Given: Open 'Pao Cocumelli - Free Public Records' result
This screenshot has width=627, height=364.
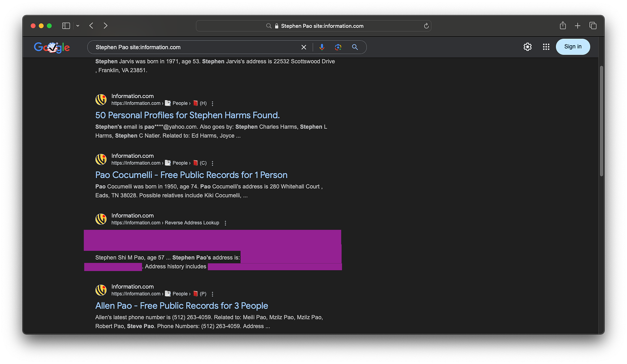Looking at the screenshot, I should [191, 175].
